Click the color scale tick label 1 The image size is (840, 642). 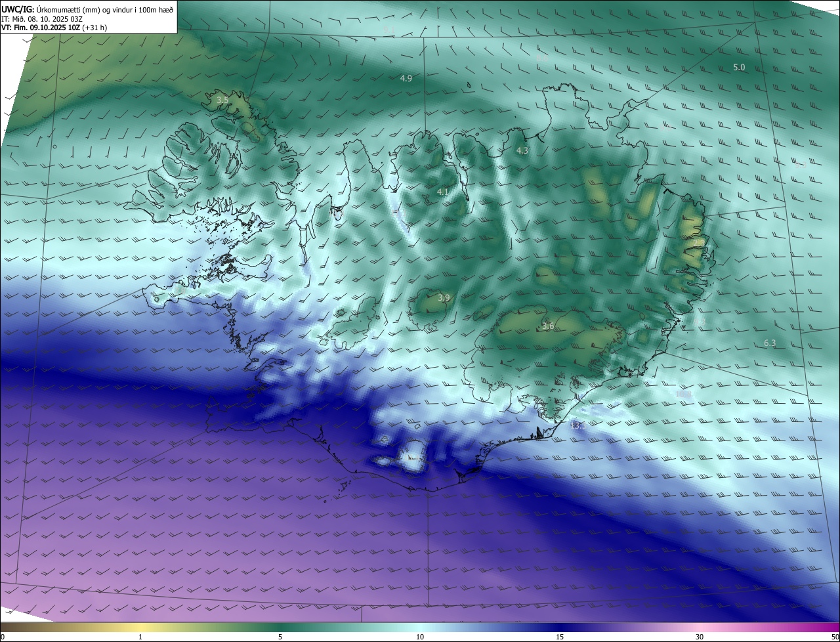[140, 637]
